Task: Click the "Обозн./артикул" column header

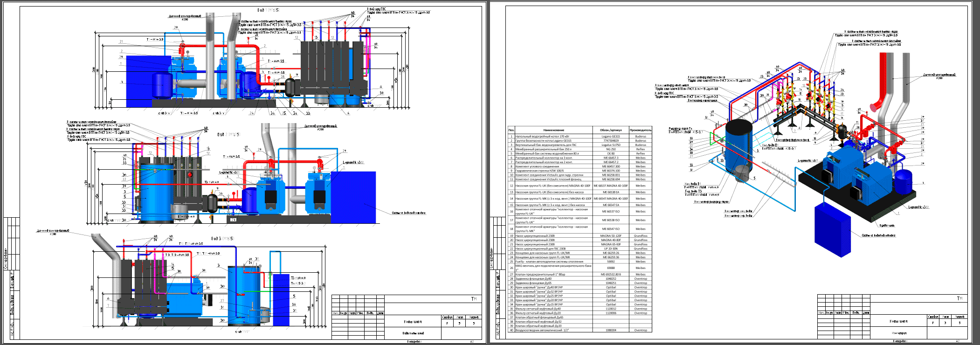Action: tap(611, 130)
